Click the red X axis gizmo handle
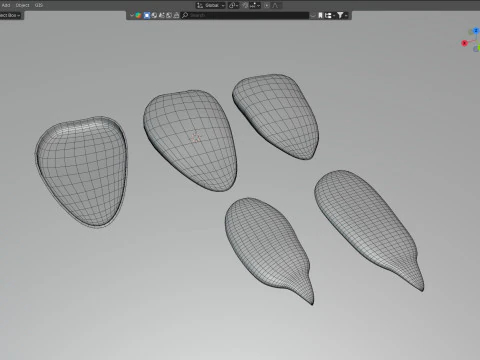The height and width of the screenshot is (360, 480). pos(464,43)
